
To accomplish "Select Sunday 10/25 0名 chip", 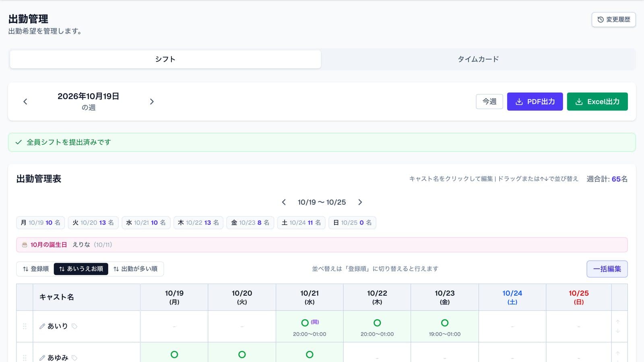I will coord(352,222).
